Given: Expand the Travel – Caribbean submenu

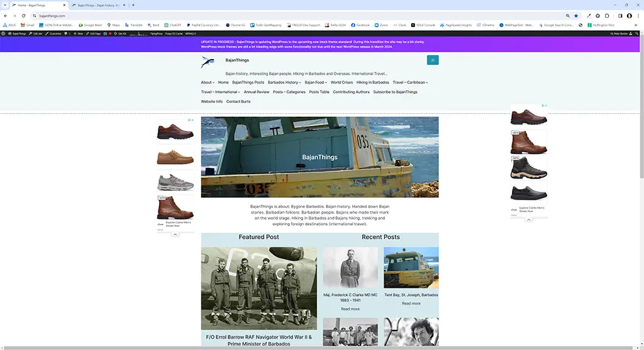Looking at the screenshot, I should [410, 82].
